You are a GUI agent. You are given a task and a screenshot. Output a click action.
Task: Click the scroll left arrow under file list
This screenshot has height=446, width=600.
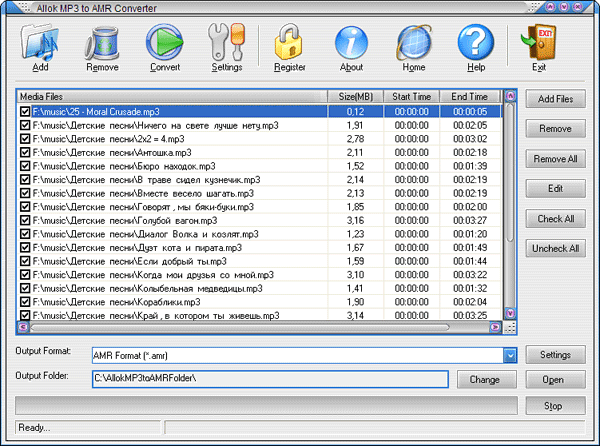[23, 327]
